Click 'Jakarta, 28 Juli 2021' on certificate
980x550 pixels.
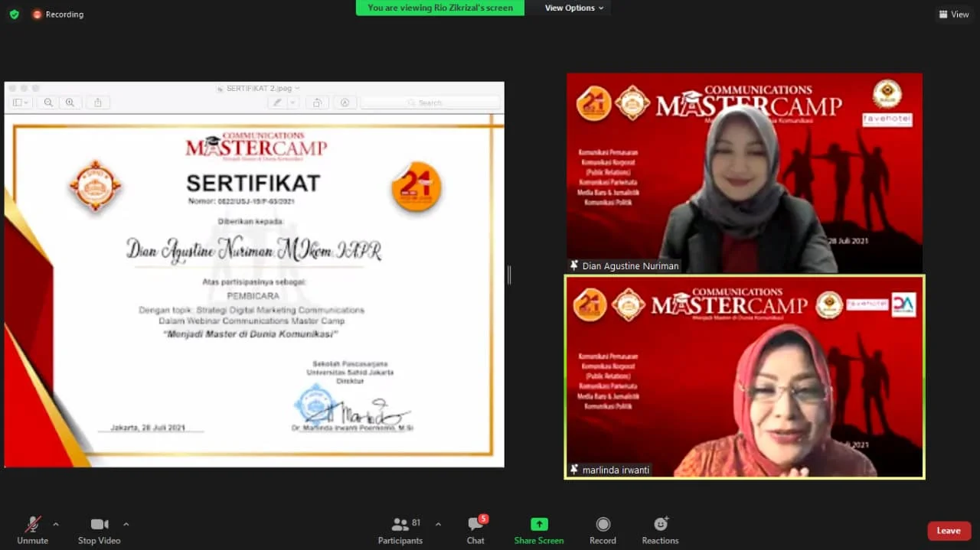[148, 428]
